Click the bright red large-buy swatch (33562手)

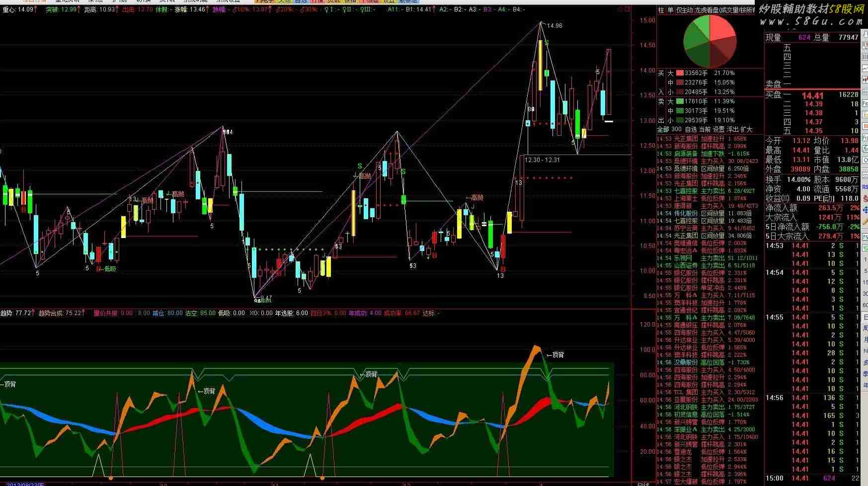(x=679, y=73)
